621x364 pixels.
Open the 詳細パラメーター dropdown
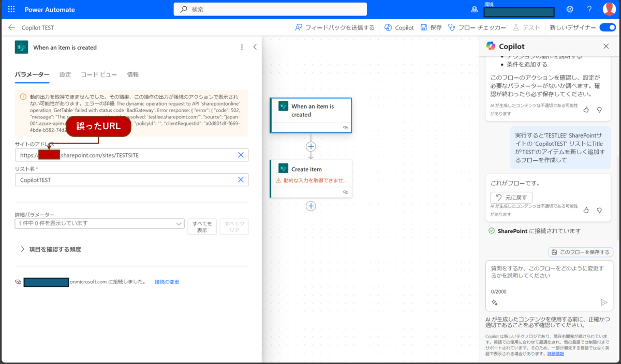pyautogui.click(x=99, y=223)
